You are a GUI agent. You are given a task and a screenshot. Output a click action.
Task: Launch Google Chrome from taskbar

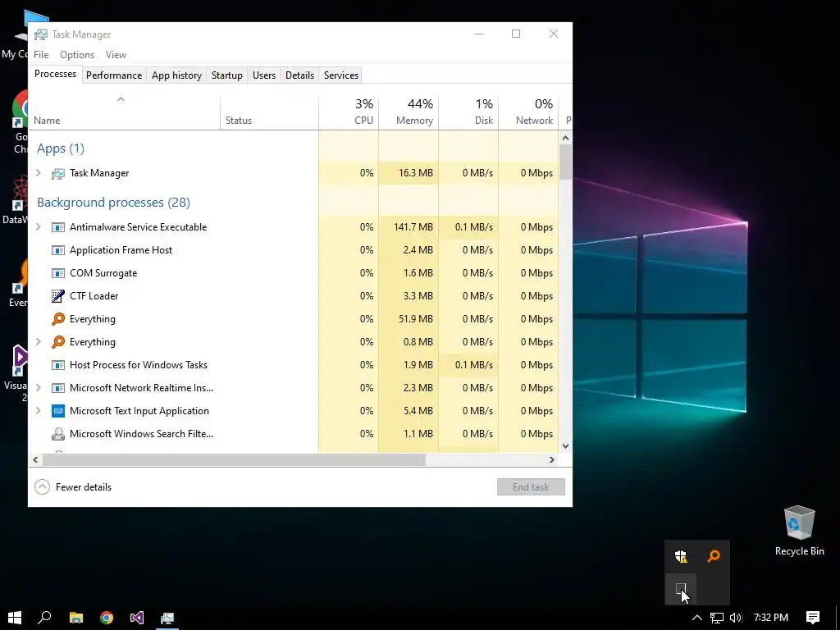coord(107,618)
